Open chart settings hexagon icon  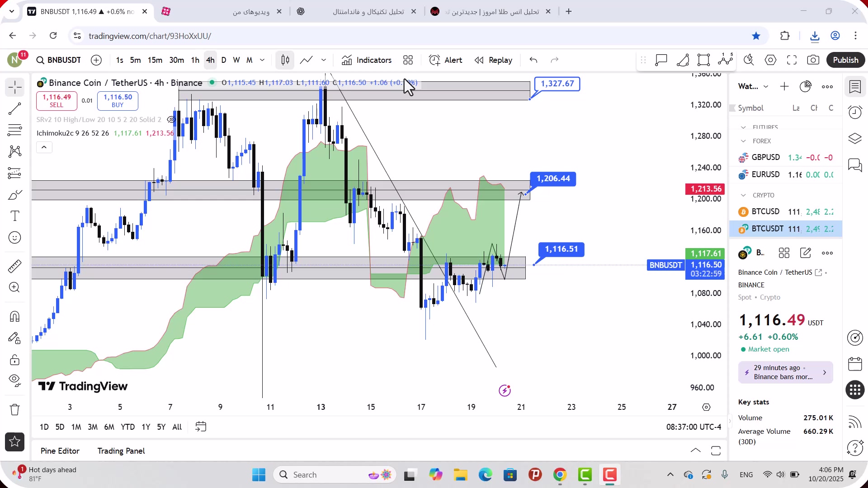[x=771, y=60]
